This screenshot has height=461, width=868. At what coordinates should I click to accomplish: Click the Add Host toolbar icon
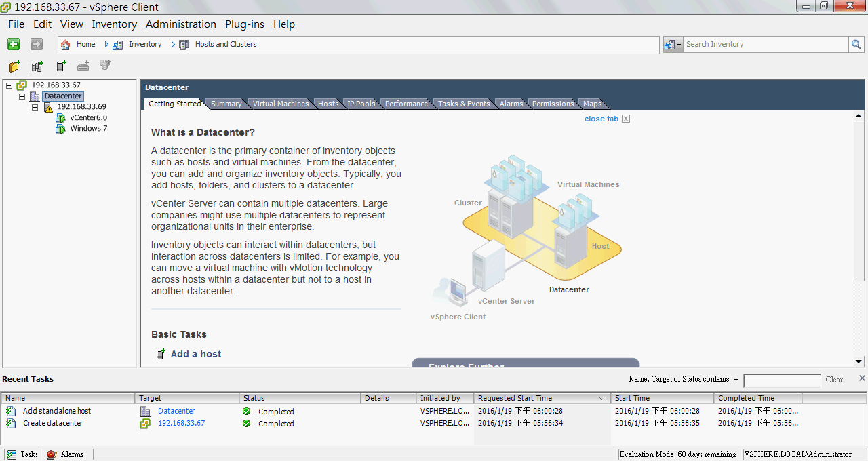click(x=61, y=66)
